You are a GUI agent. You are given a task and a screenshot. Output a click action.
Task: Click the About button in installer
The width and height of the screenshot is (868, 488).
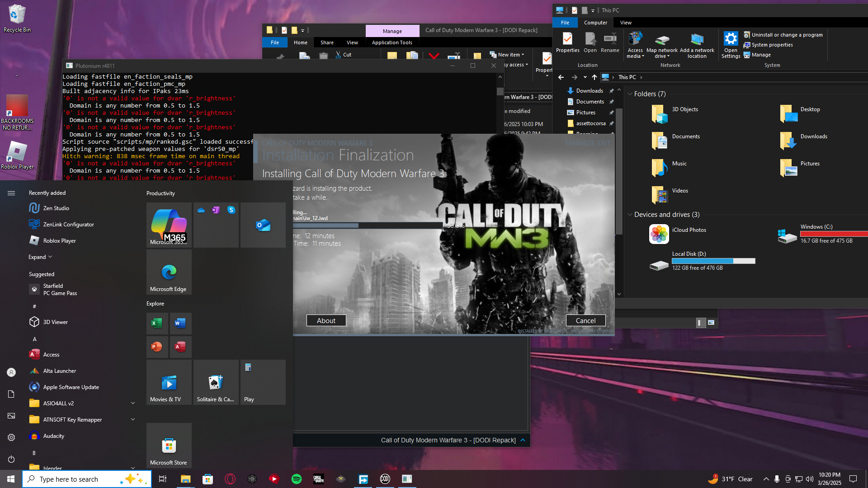[x=326, y=320]
